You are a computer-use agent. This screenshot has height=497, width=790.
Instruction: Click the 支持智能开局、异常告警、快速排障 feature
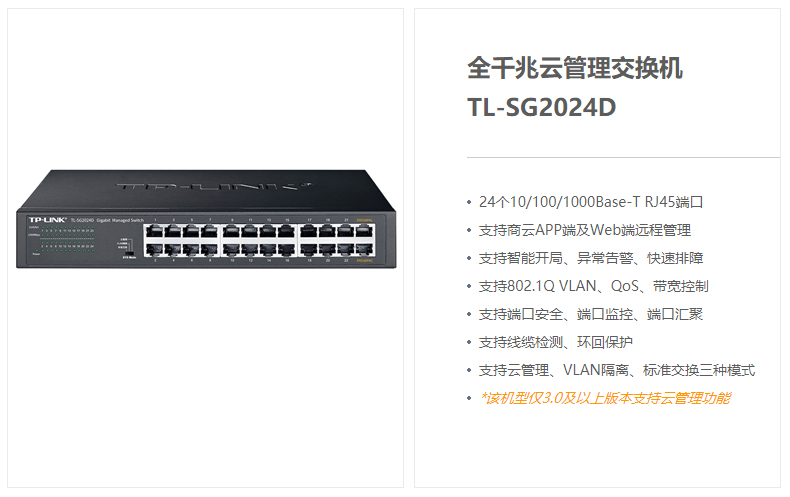590,258
